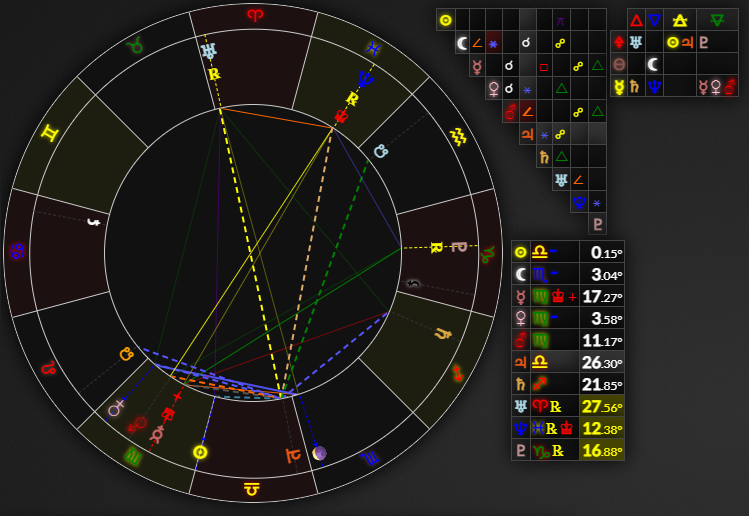Click the yellow Sun glyph in the wheel
749x516 pixels.
point(200,452)
